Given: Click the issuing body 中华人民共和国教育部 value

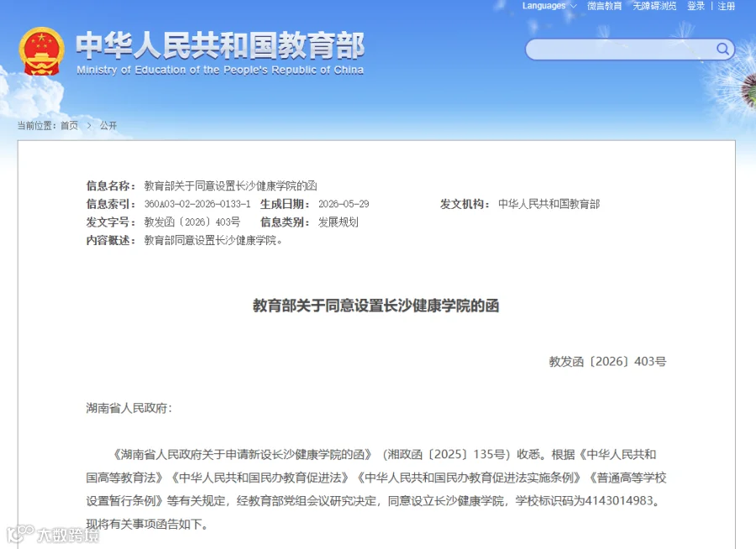Looking at the screenshot, I should 549,204.
